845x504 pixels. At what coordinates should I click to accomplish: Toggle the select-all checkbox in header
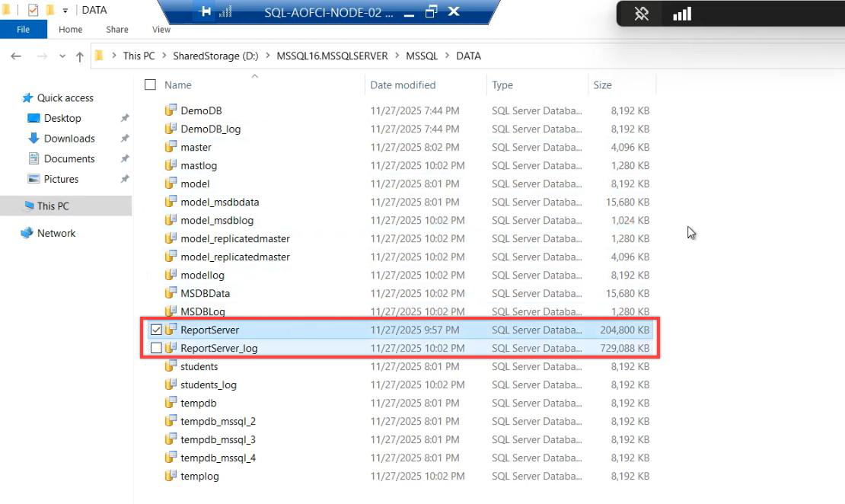151,85
